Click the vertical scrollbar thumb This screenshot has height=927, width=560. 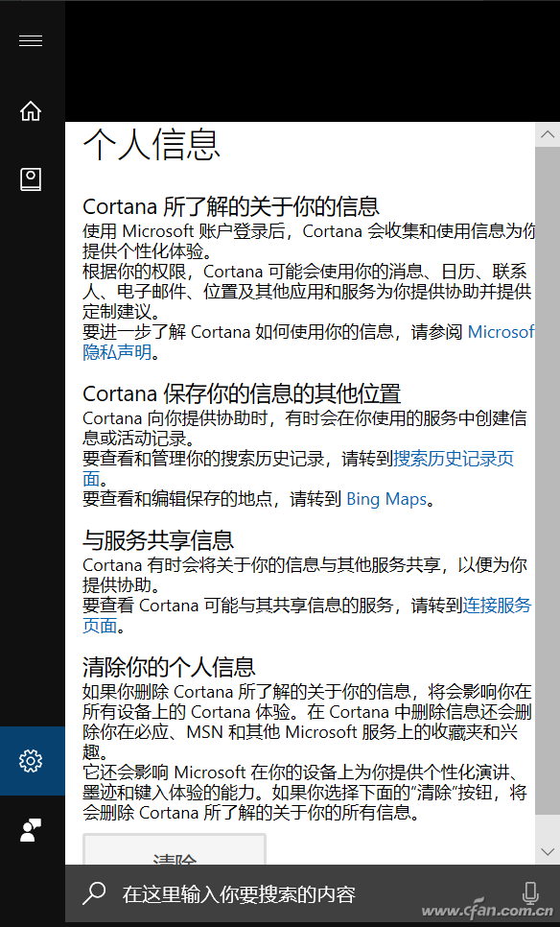click(548, 481)
